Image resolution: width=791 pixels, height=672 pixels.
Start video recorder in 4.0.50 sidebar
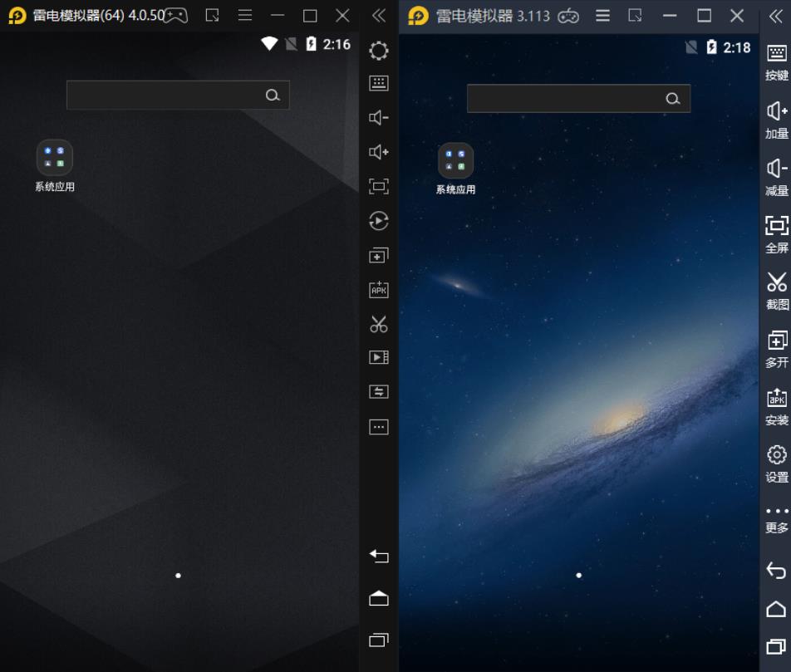tap(378, 357)
